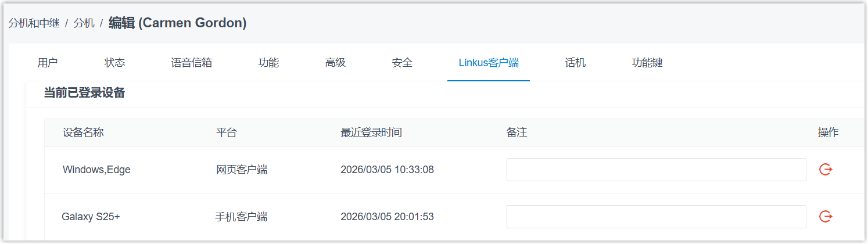Switch to the 安全 tab

pos(402,63)
